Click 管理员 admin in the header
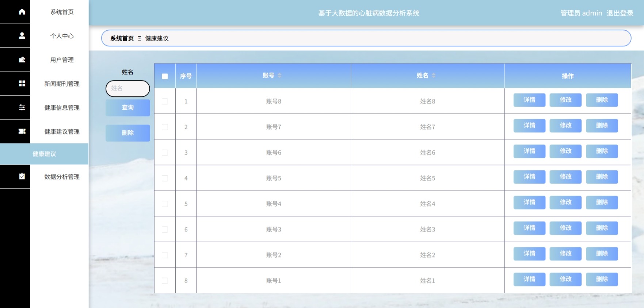This screenshot has width=644, height=308. (581, 13)
